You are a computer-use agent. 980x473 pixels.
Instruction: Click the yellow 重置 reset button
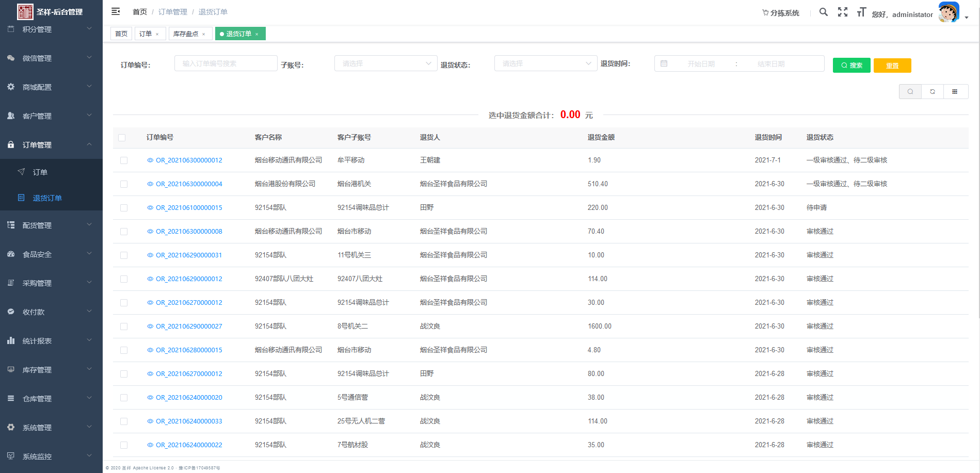click(892, 66)
